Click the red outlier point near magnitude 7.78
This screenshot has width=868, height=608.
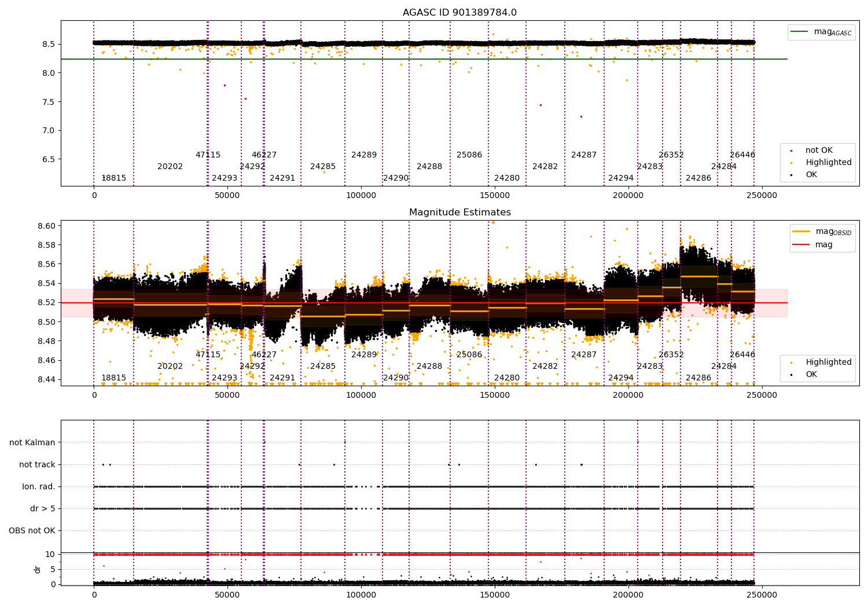pyautogui.click(x=225, y=85)
